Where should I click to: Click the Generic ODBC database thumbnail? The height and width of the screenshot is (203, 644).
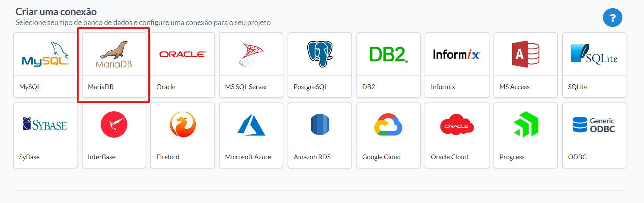pyautogui.click(x=594, y=125)
